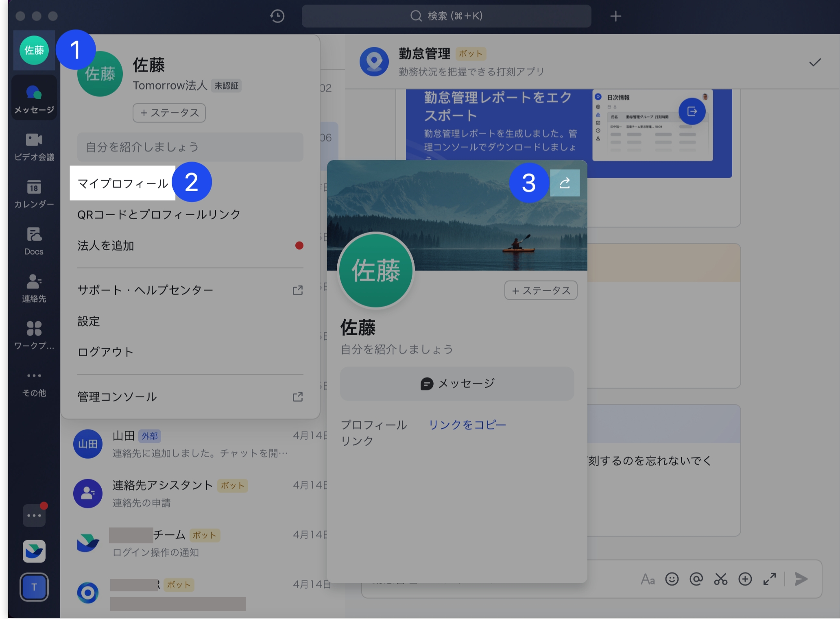Click the send message arrow icon
This screenshot has width=840, height=619.
click(x=801, y=579)
